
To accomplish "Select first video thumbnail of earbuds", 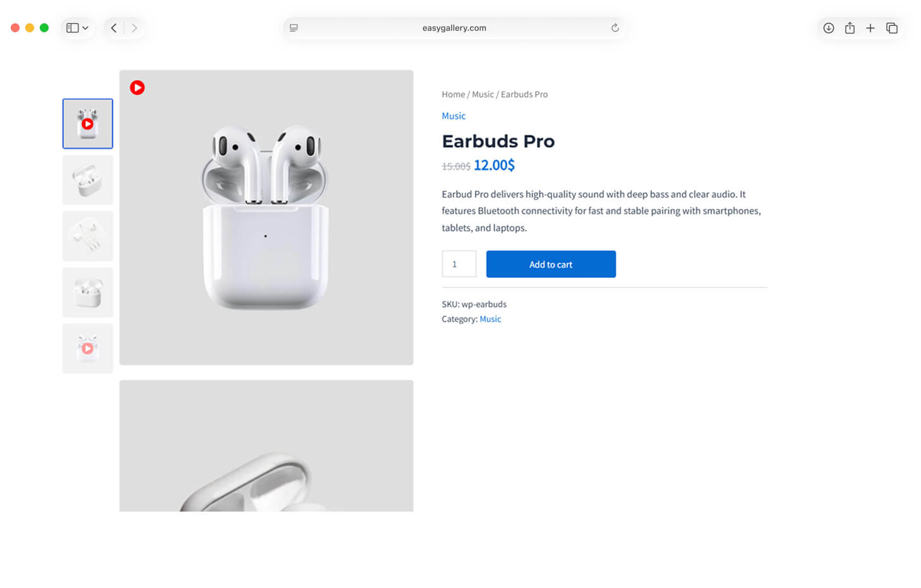I will (88, 124).
